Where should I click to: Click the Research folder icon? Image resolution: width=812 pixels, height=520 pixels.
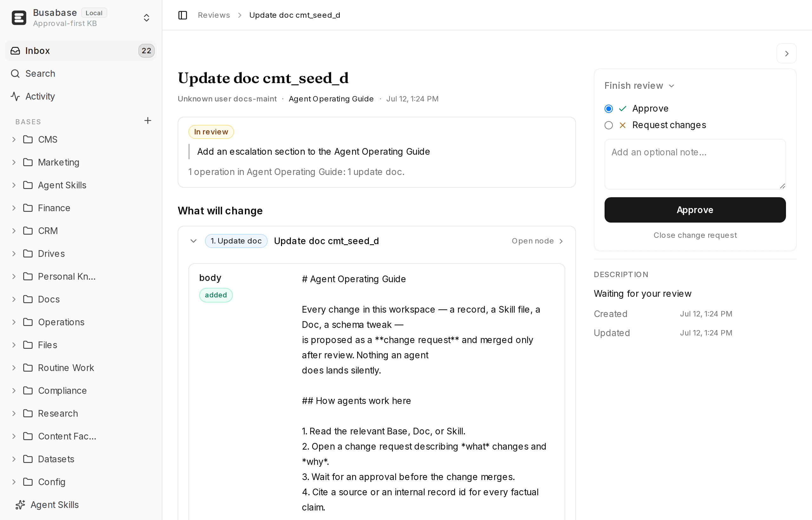tap(28, 413)
